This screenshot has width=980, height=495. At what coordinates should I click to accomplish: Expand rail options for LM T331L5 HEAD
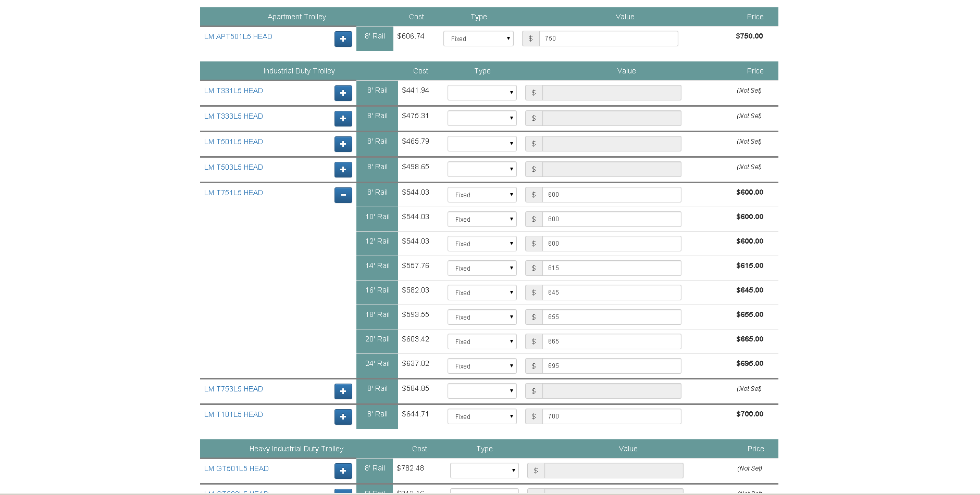tap(343, 93)
